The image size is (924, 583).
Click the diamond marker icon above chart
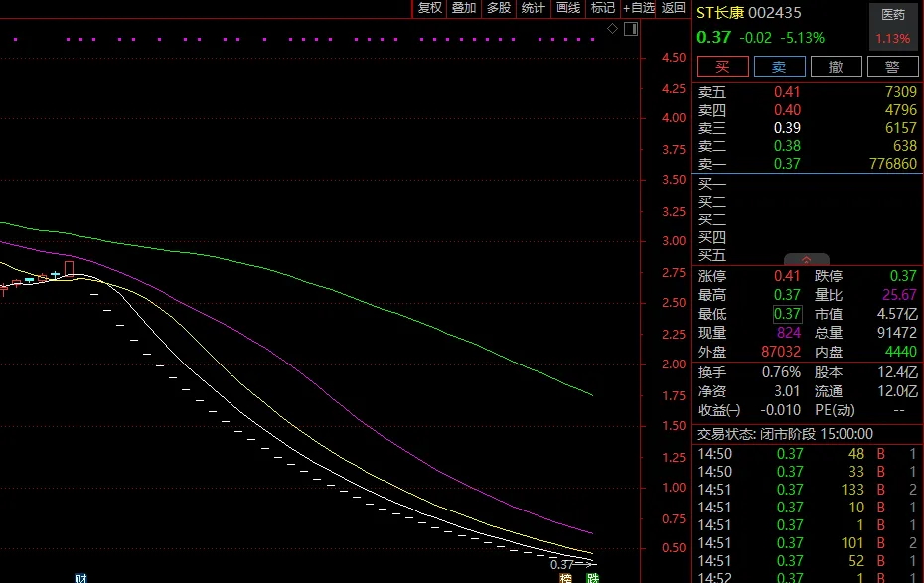(x=612, y=28)
